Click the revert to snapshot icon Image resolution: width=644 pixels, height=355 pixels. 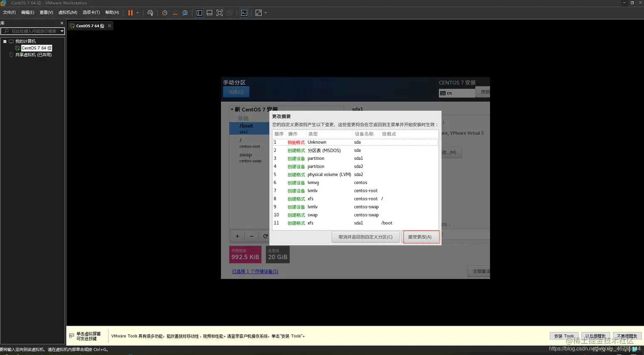pyautogui.click(x=175, y=13)
